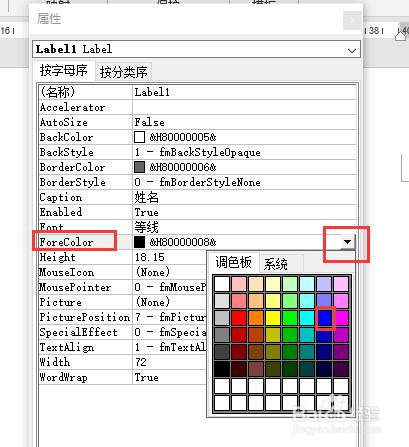This screenshot has height=447, width=409.
Task: Select the BackColor property name
Action: point(66,137)
